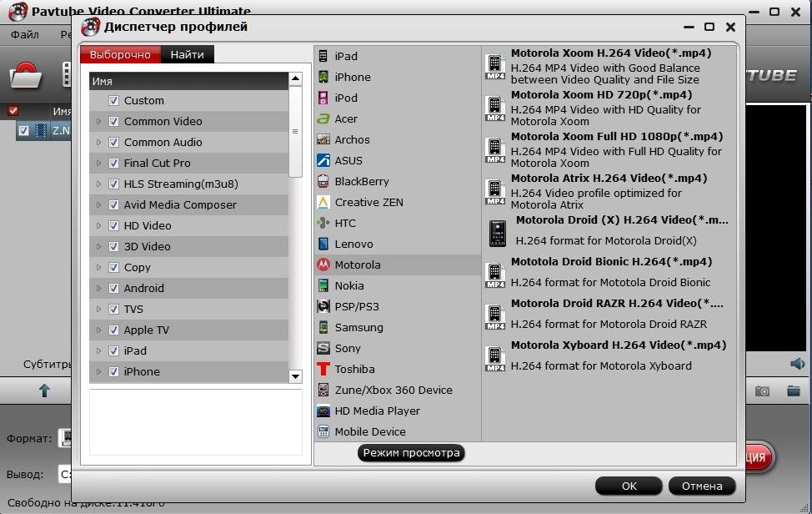
Task: Toggle the Android checkbox
Action: coord(113,288)
